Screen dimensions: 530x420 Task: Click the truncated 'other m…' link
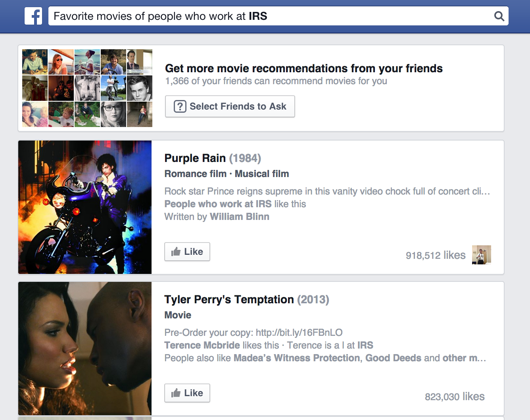[464, 358]
